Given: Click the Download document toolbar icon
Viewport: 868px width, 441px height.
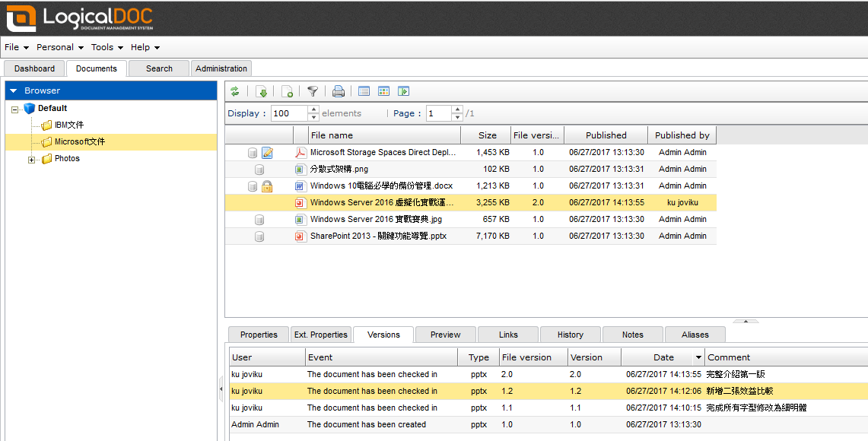Looking at the screenshot, I should tap(262, 91).
